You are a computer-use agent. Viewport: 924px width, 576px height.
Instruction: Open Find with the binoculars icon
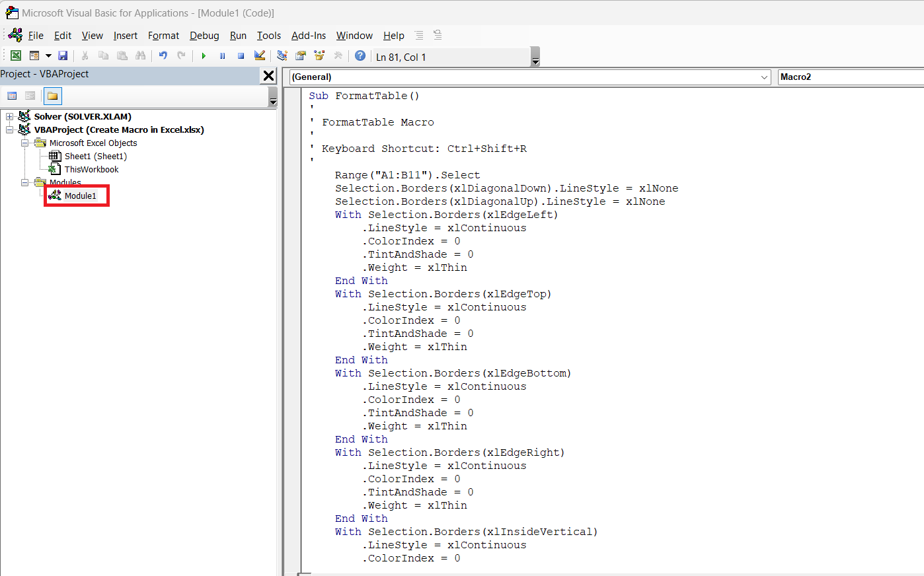click(140, 56)
